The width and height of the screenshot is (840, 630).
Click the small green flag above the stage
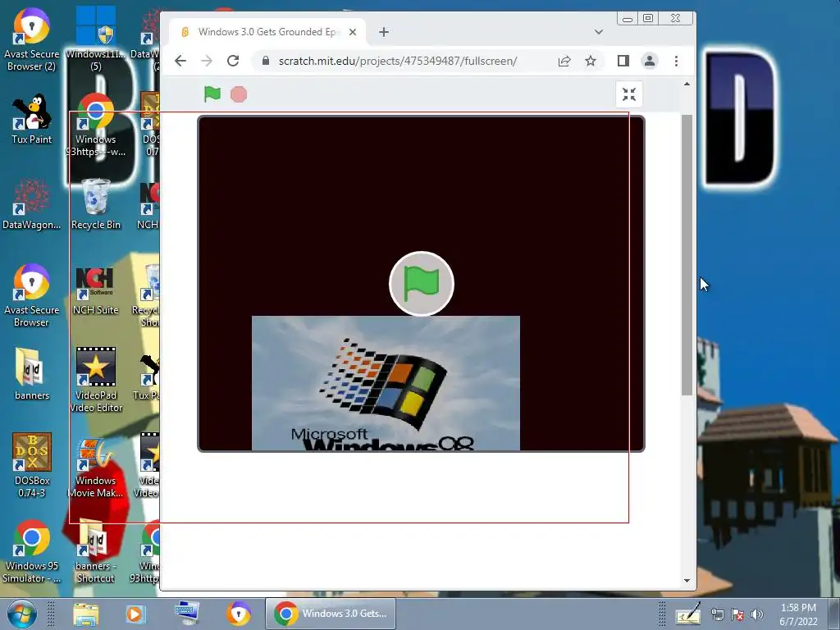[212, 94]
